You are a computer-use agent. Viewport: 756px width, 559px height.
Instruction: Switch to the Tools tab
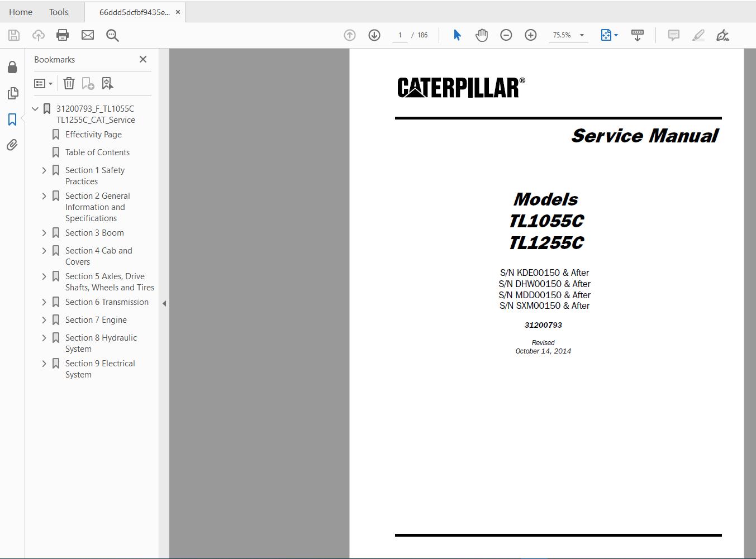59,12
